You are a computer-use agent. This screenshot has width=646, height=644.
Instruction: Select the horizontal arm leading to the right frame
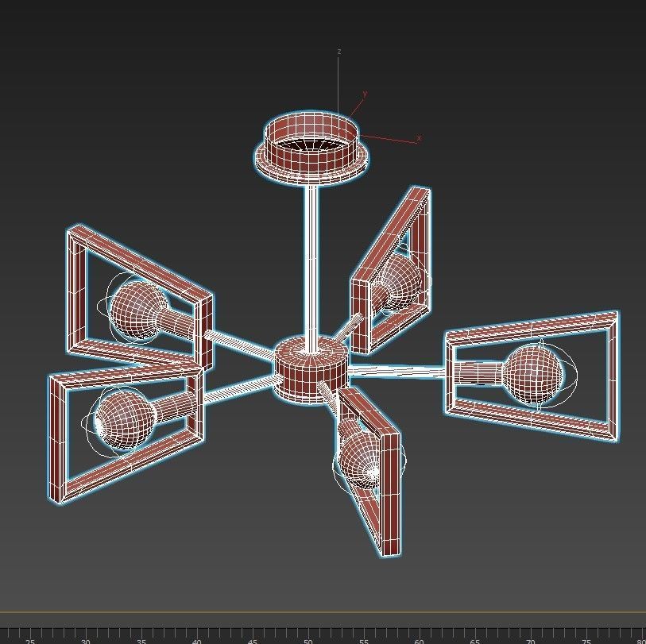[396, 372]
